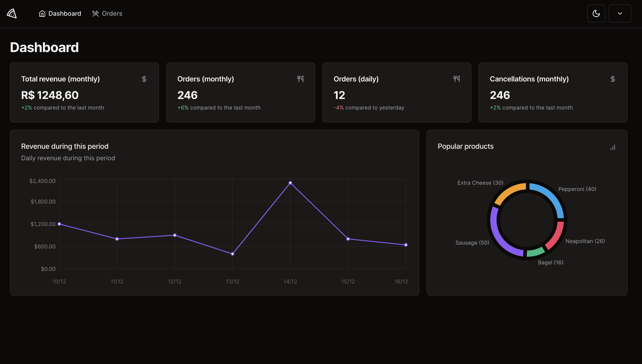This screenshot has height=364, width=642.
Task: Click '246' value on Cancellations (monthly) card
Action: pos(500,95)
